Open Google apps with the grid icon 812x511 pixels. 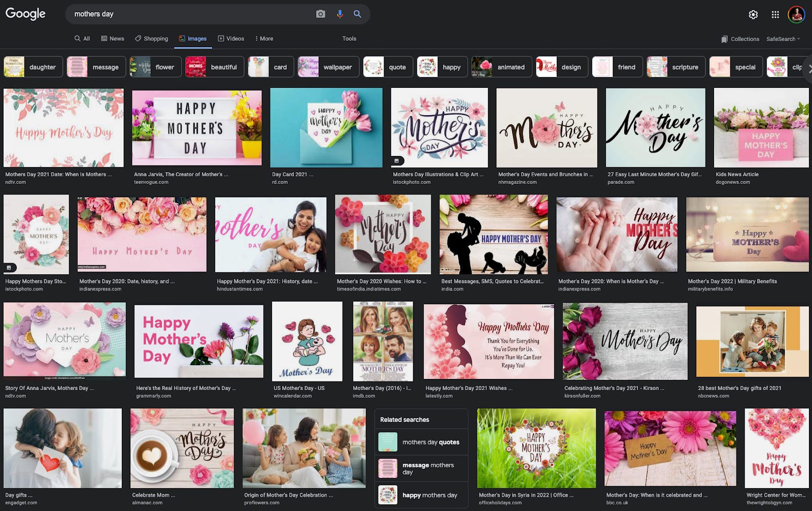pyautogui.click(x=775, y=15)
